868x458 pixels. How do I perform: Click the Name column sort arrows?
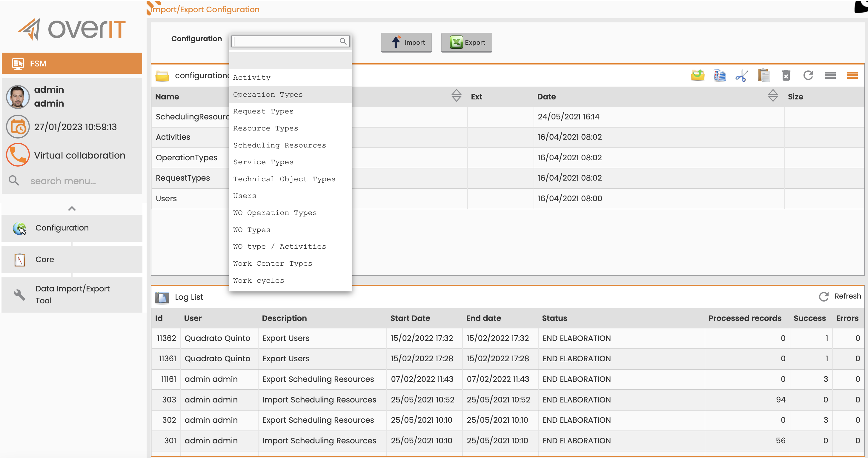pos(456,96)
